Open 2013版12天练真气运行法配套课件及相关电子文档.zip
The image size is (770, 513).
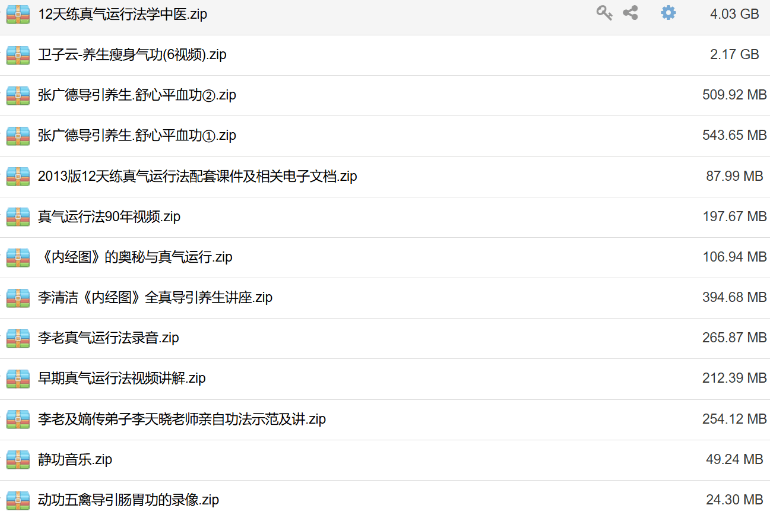(x=197, y=176)
